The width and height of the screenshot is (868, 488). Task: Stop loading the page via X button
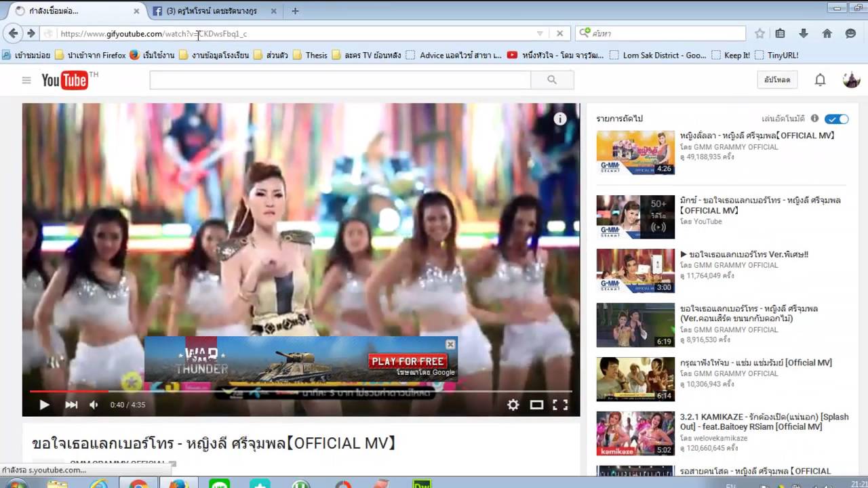(x=559, y=33)
